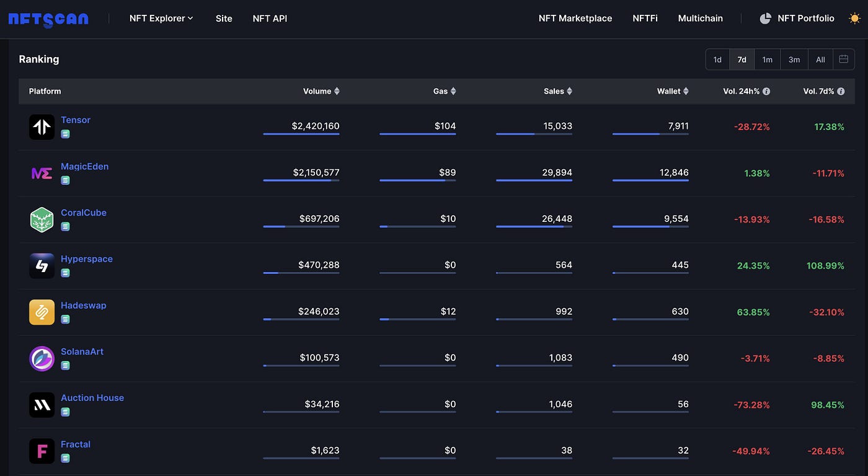Click the Solana chain badge under MagicEden

65,180
